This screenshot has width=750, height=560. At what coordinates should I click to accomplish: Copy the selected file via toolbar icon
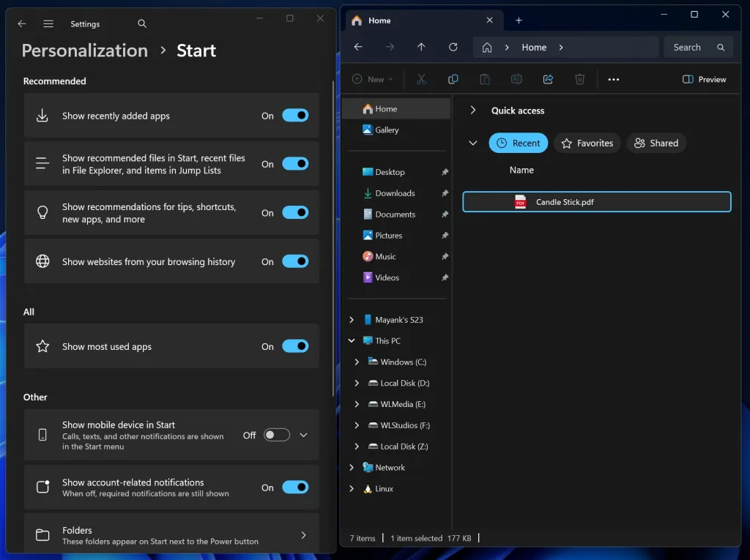pos(453,79)
